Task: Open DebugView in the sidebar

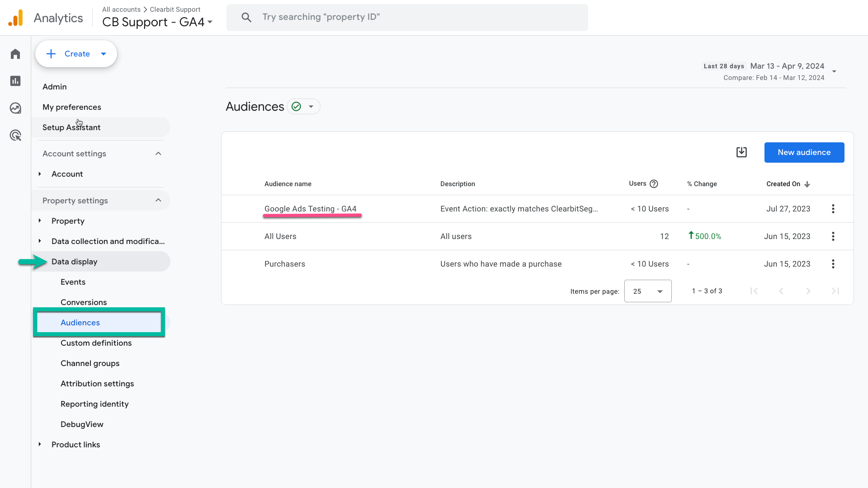Action: point(82,424)
